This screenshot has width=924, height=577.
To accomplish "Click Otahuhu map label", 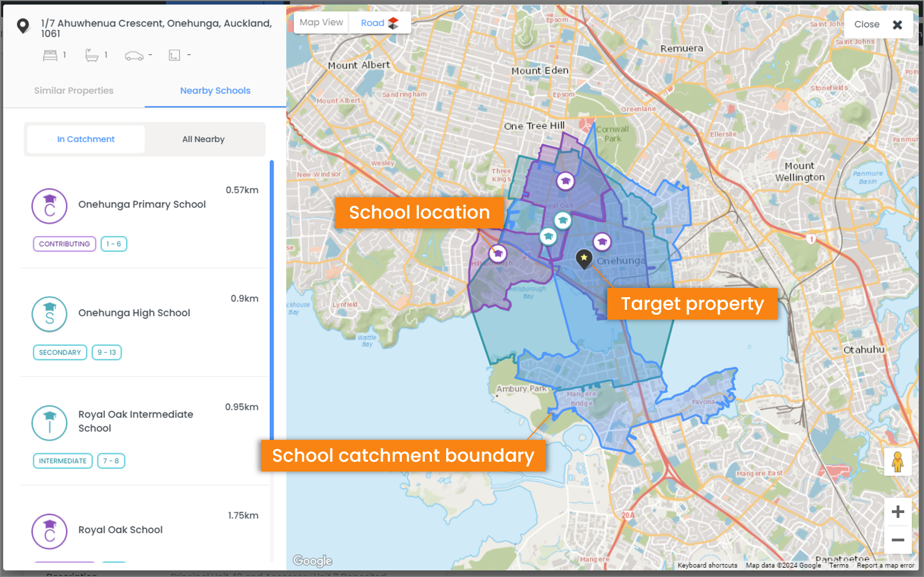I will point(863,350).
